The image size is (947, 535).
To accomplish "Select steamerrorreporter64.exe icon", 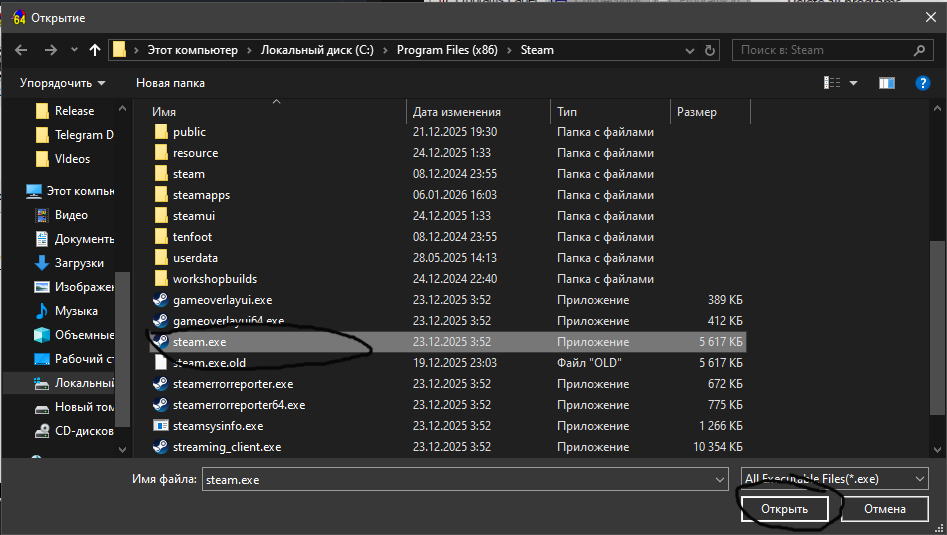I will click(x=161, y=405).
